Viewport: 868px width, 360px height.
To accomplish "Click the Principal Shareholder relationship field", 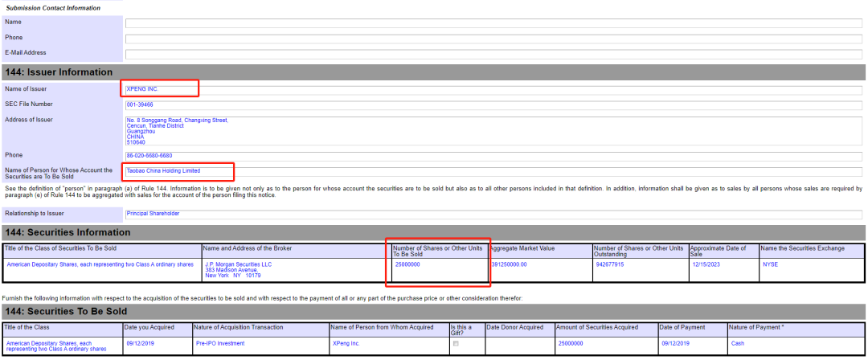I will click(493, 215).
